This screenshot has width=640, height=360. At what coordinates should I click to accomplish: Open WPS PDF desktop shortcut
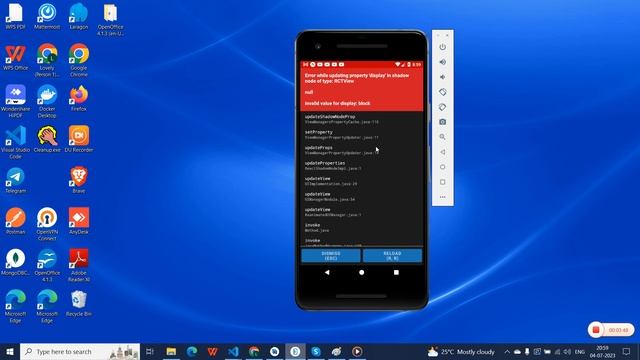tap(16, 16)
